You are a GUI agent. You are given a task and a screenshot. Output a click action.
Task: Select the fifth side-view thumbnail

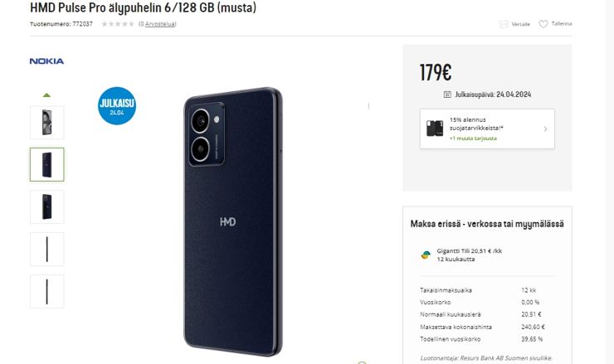47,291
